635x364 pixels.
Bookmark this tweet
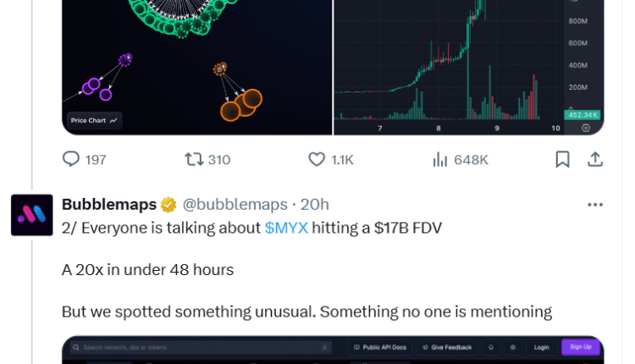coord(562,159)
